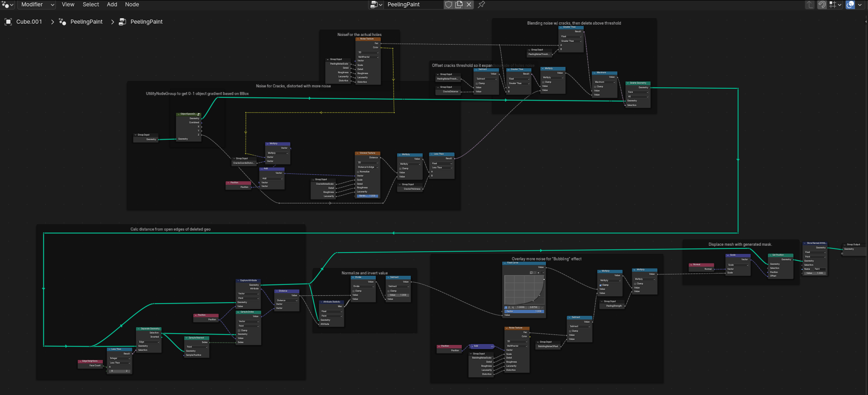This screenshot has height=395, width=868.
Task: Click the go to parent node tree icon
Action: pos(810,5)
